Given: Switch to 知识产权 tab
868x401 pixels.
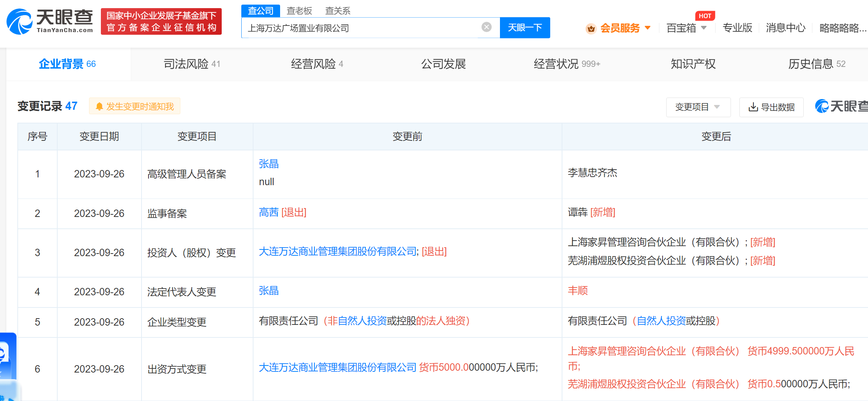Looking at the screenshot, I should click(693, 64).
